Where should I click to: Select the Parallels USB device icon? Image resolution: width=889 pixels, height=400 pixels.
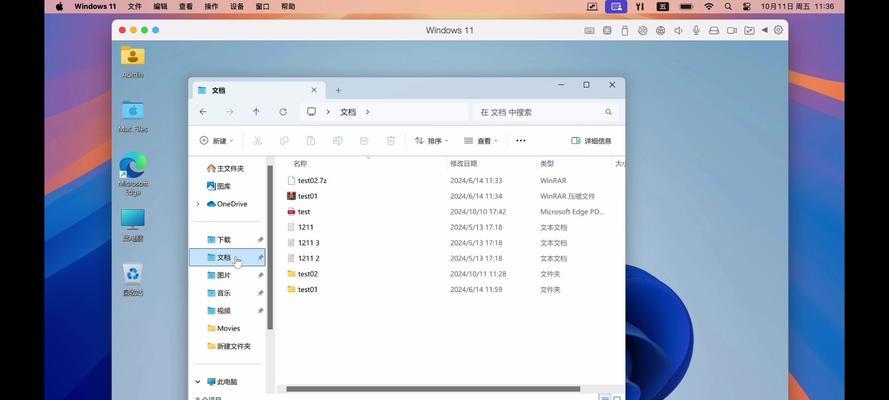click(x=625, y=31)
